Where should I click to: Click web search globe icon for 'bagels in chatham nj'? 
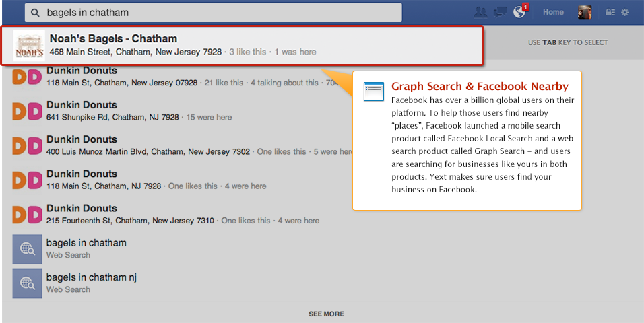(x=27, y=283)
